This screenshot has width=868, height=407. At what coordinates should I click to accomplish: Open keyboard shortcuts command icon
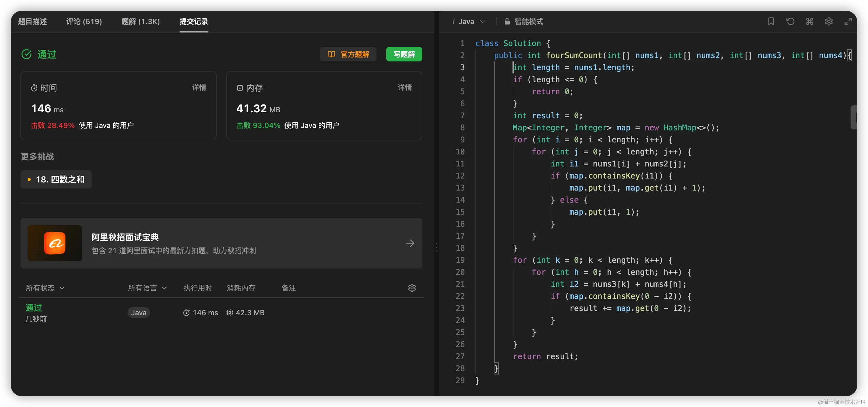pos(809,22)
